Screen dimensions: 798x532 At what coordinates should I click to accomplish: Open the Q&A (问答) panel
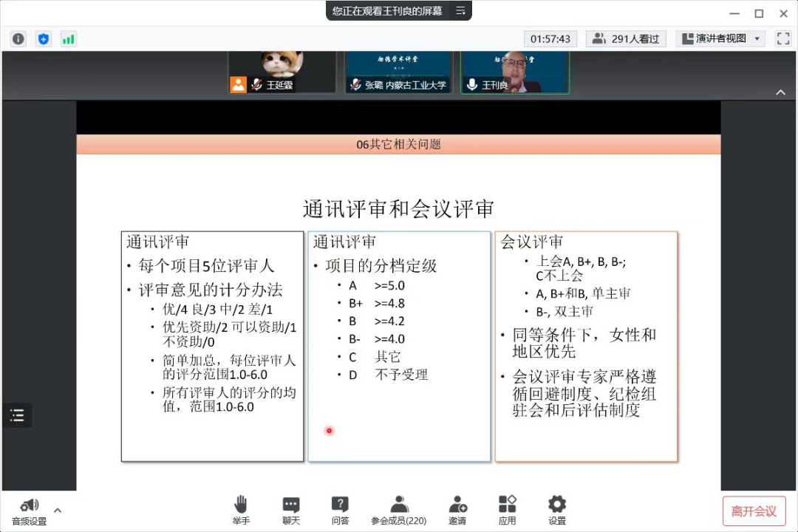coord(340,510)
